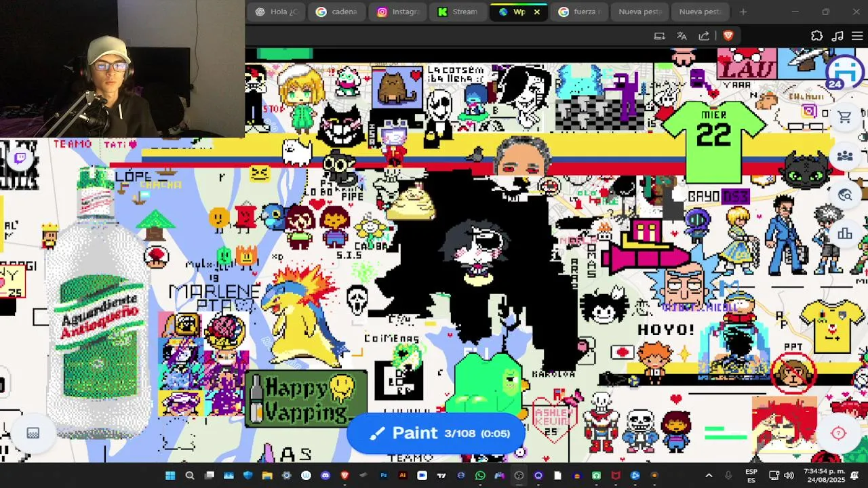The height and width of the screenshot is (488, 868).
Task: Open Task View in taskbar
Action: click(210, 475)
